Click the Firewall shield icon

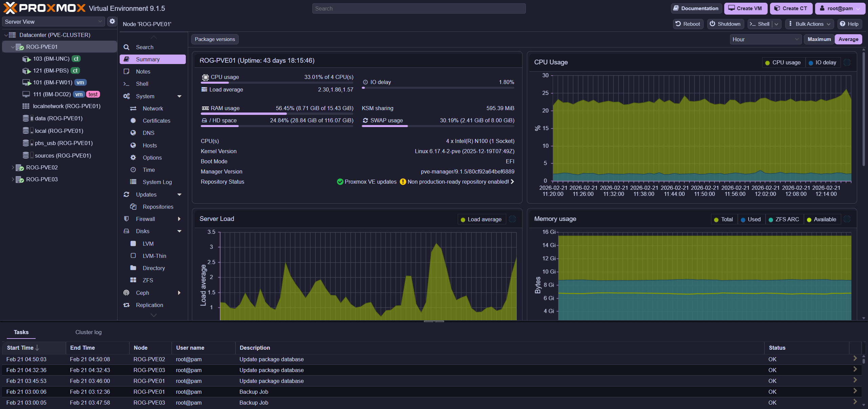(x=126, y=219)
